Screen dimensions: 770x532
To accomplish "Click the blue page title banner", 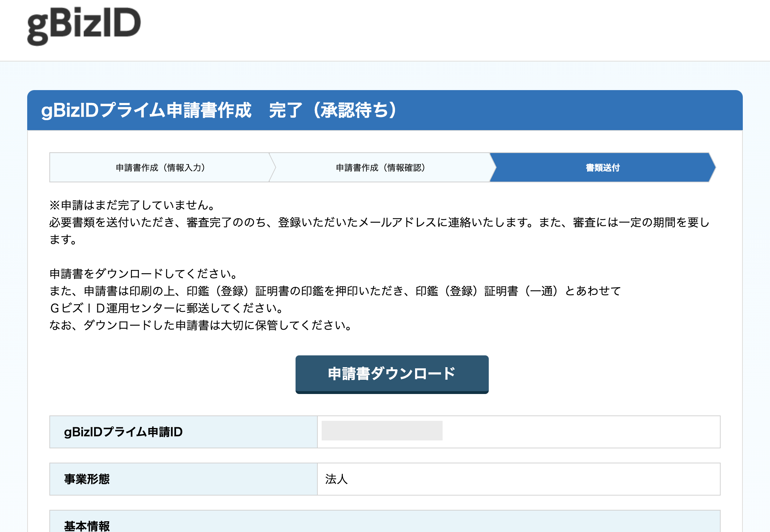I will [x=385, y=110].
